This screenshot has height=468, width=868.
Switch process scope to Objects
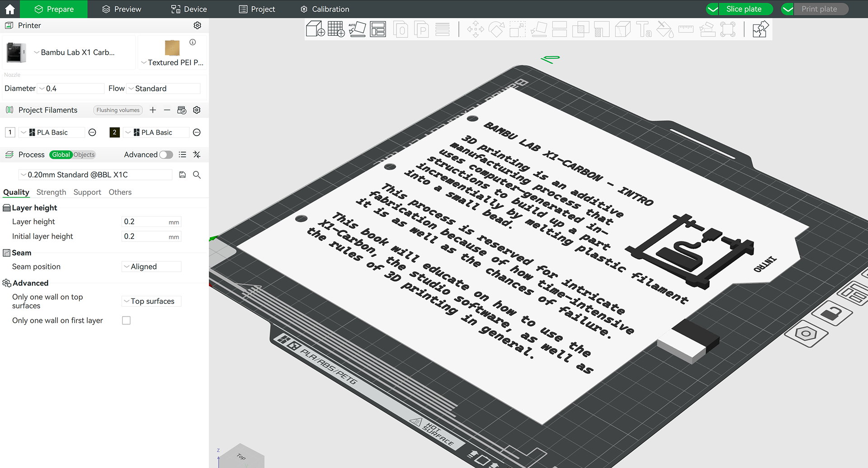click(x=84, y=155)
